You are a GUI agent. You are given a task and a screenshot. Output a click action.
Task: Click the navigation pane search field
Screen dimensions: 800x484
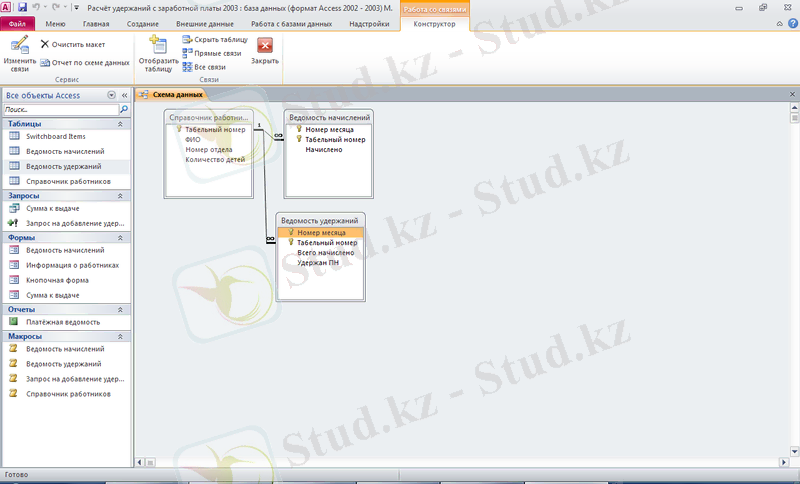(61, 109)
